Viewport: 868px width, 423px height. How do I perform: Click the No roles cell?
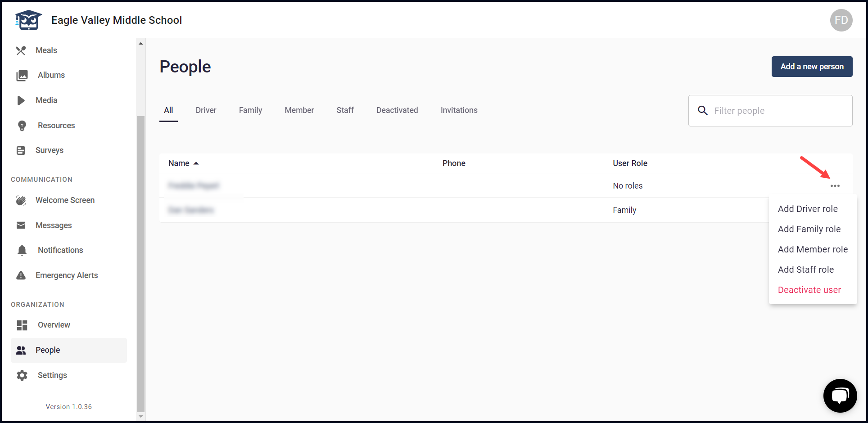pyautogui.click(x=628, y=186)
